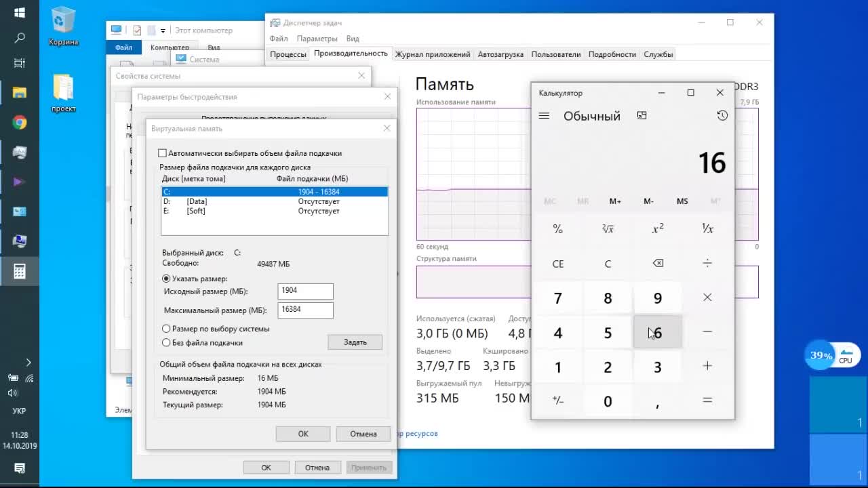The image size is (868, 488).
Task: Click Отмена in Параметры быстродействия dialog
Action: click(x=317, y=468)
